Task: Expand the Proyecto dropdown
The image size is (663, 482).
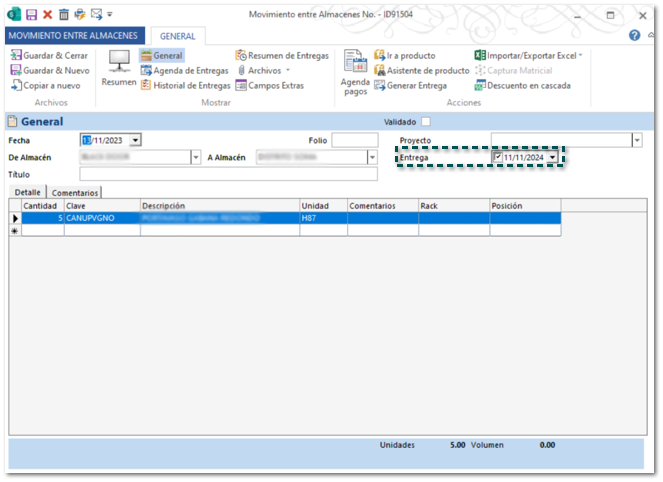Action: pyautogui.click(x=637, y=140)
